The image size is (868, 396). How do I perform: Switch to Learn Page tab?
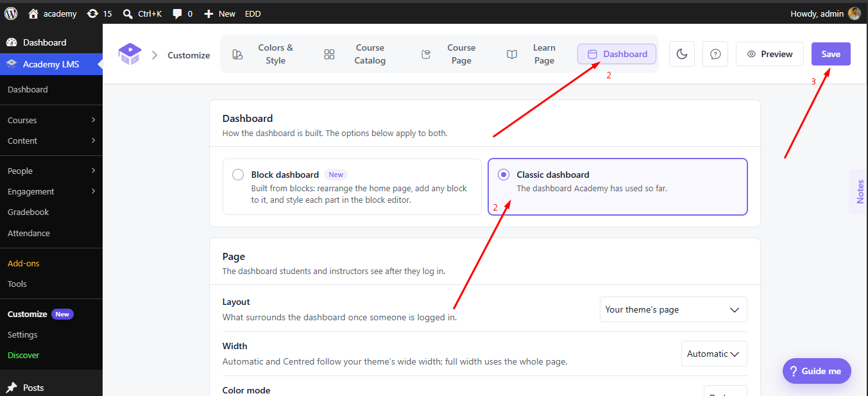pos(534,54)
